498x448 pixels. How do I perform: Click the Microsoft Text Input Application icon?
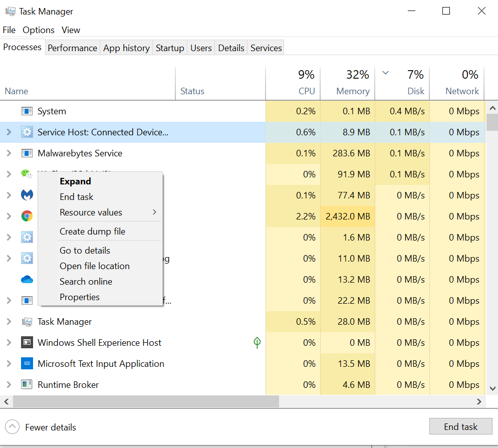(x=27, y=364)
